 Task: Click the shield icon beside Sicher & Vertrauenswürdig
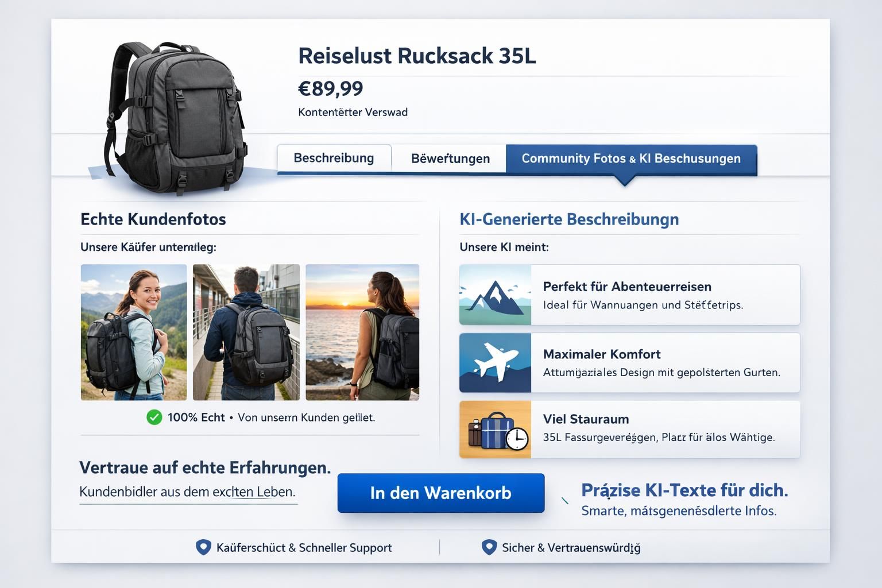coord(489,547)
